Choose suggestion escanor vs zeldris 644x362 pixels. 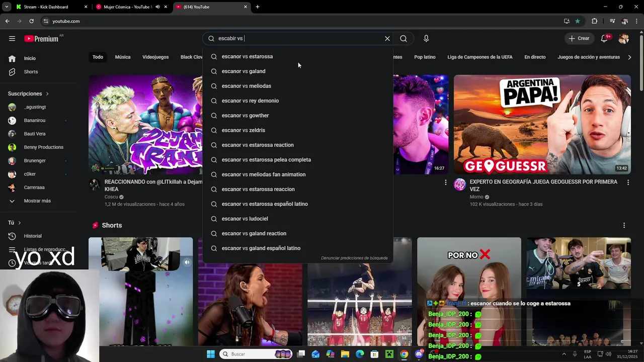point(297,130)
